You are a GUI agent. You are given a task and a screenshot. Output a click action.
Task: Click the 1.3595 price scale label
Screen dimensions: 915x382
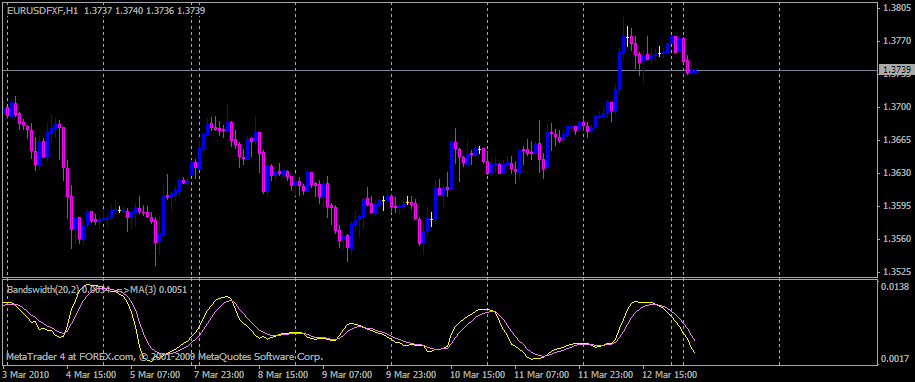(897, 206)
